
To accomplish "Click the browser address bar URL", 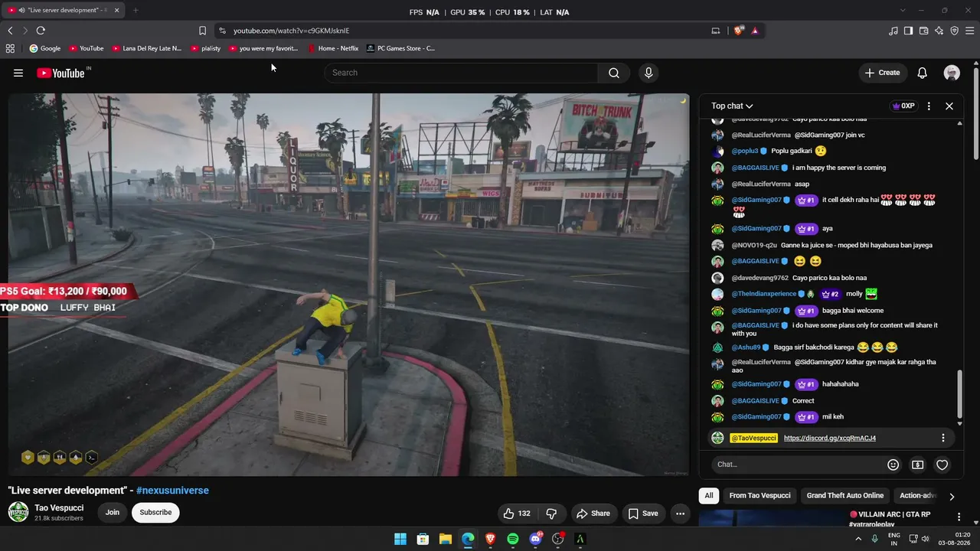I will pos(291,31).
